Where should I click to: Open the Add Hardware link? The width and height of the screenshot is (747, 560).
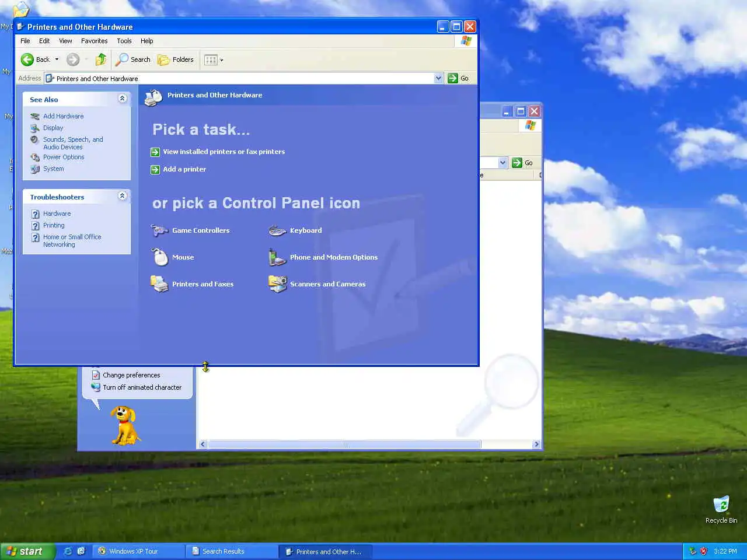63,116
